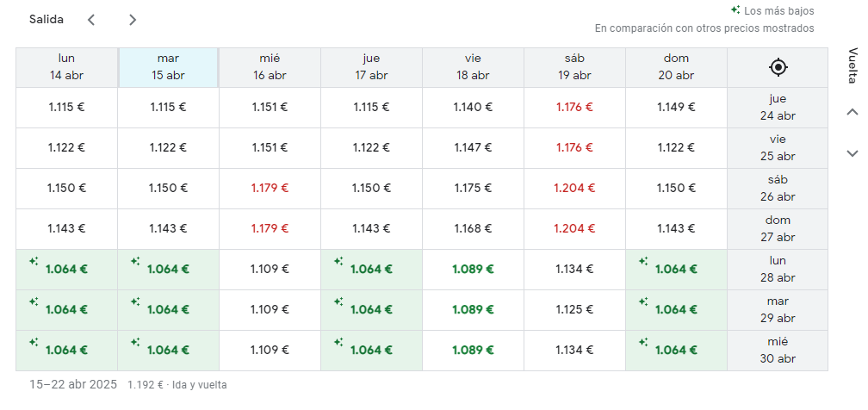The image size is (868, 410).
Task: Show earlier return dates with up chevron
Action: pyautogui.click(x=852, y=113)
